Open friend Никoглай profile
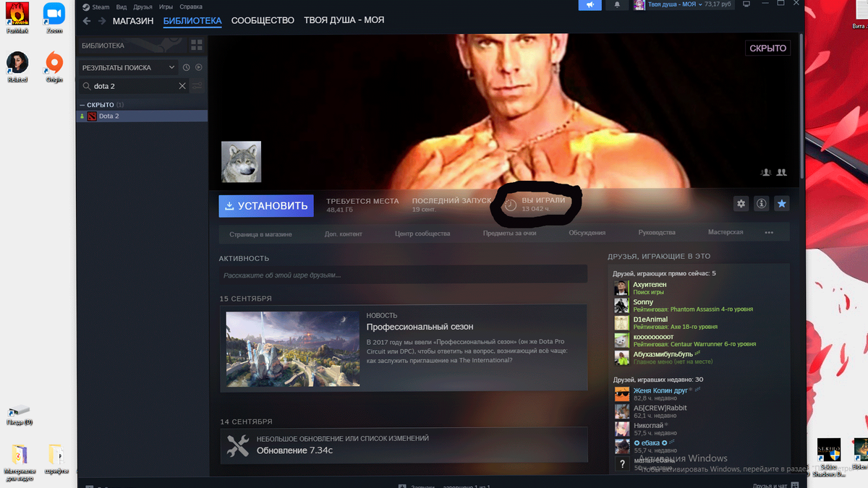868x488 pixels. point(648,425)
